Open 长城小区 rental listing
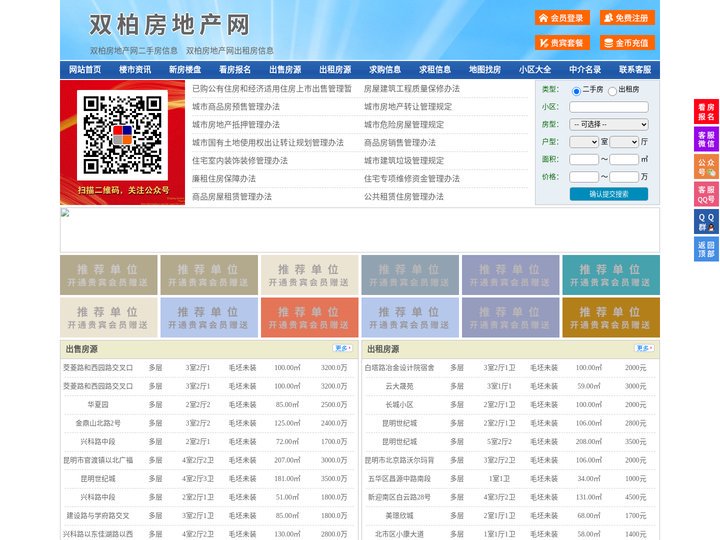 pos(399,405)
